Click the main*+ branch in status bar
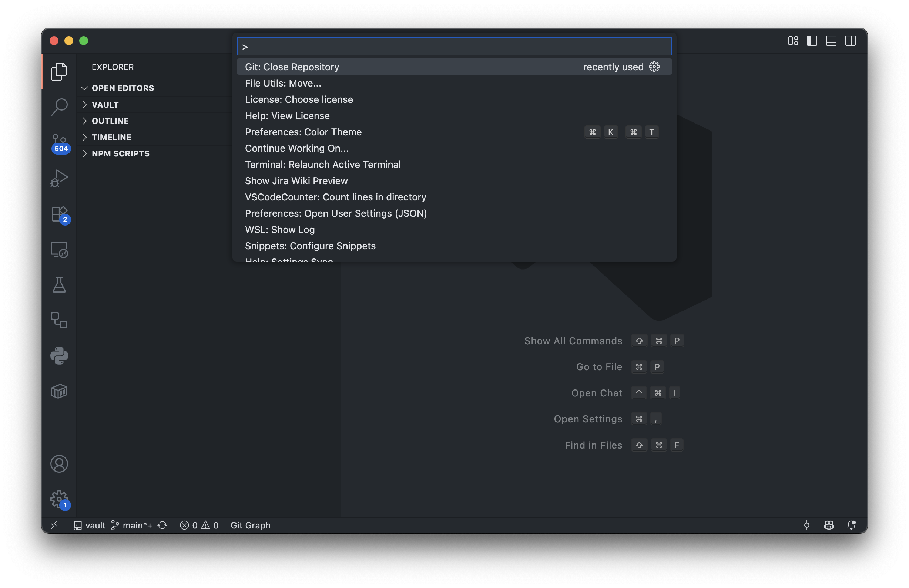The height and width of the screenshot is (588, 909). (132, 526)
